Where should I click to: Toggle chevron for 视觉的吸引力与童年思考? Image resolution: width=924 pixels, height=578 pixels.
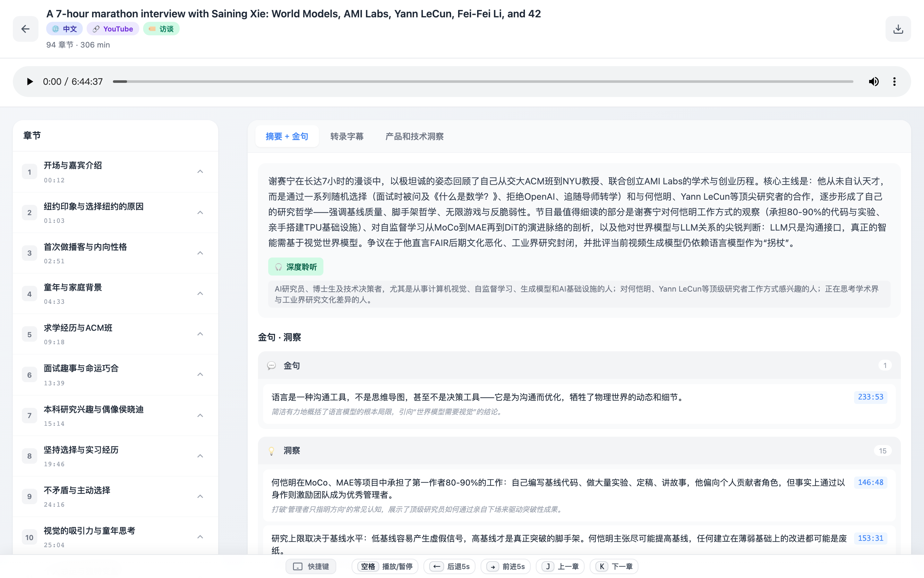coord(200,537)
